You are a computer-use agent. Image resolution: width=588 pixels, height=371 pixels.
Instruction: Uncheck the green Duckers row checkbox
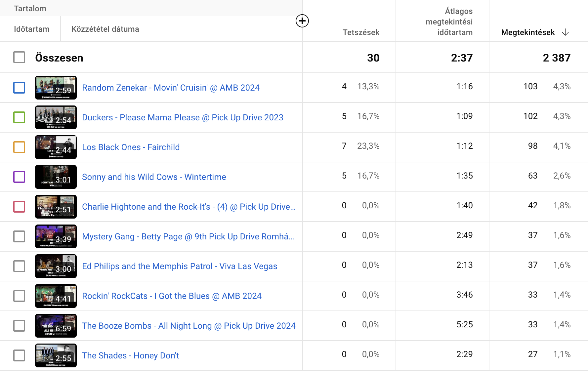pyautogui.click(x=19, y=117)
